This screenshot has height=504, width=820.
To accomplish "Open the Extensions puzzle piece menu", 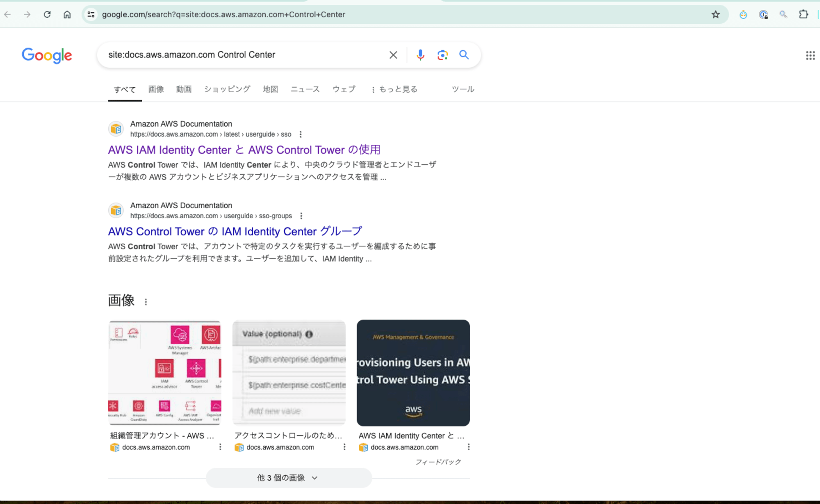I will (x=804, y=15).
